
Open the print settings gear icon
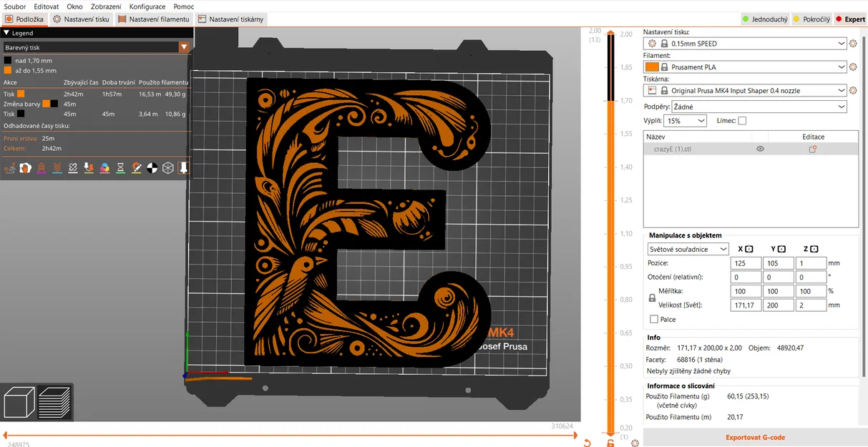853,44
